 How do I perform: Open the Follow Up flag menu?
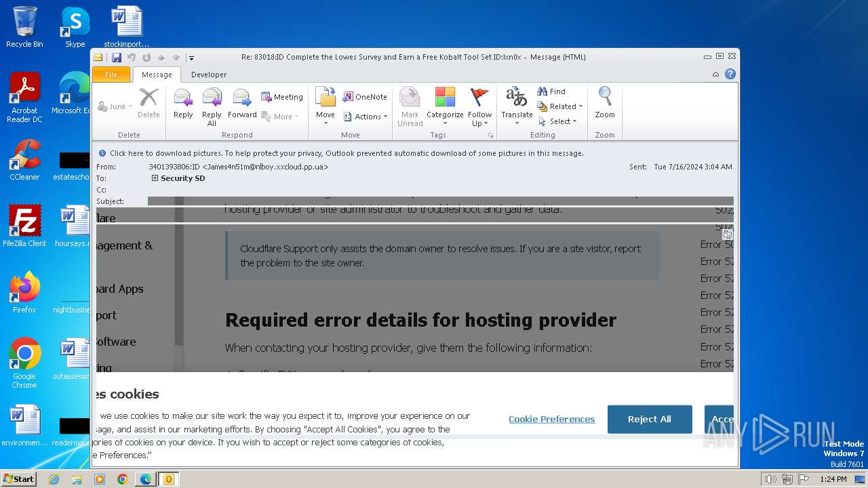[x=479, y=106]
